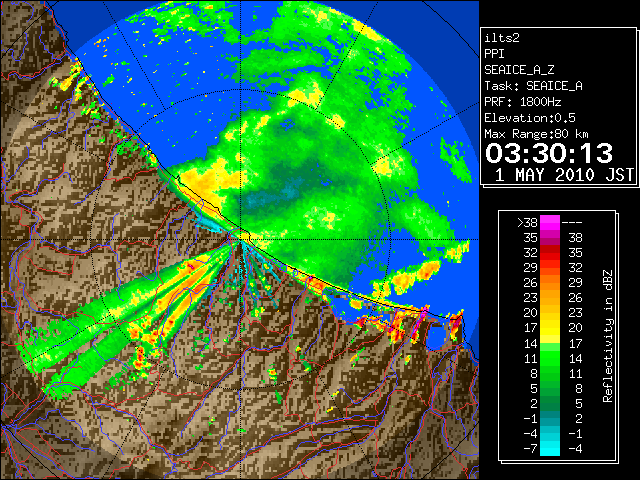Click the radar origin where crosshair lines meet

coord(241,239)
